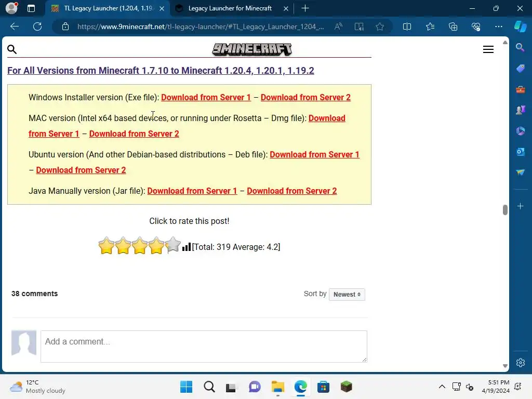Viewport: 532px width, 399px height.
Task: Download MAC version from Server 2
Action: point(134,134)
